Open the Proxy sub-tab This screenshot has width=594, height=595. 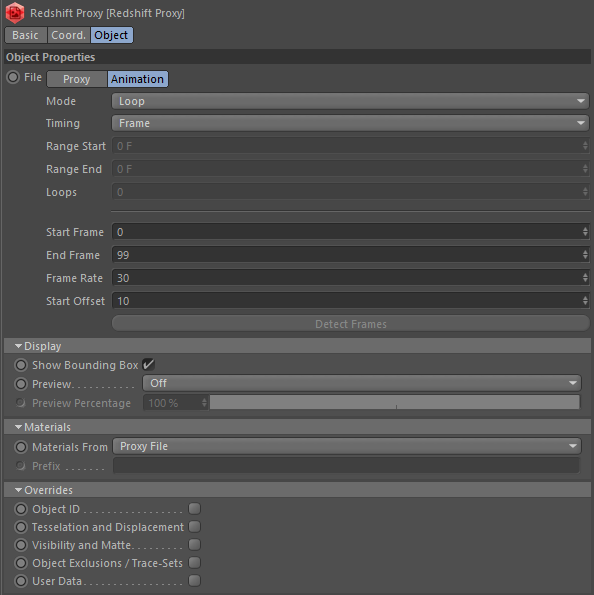(x=77, y=79)
